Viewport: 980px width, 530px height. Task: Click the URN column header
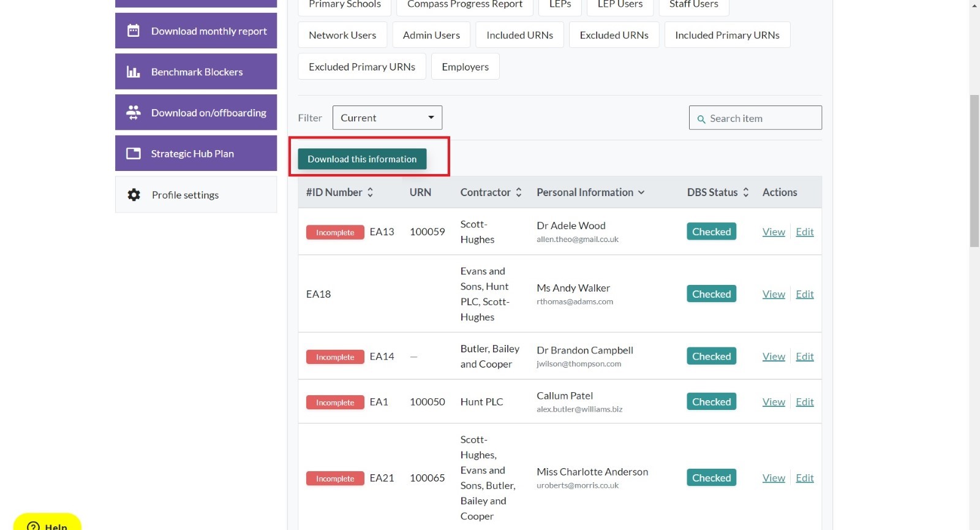point(420,192)
